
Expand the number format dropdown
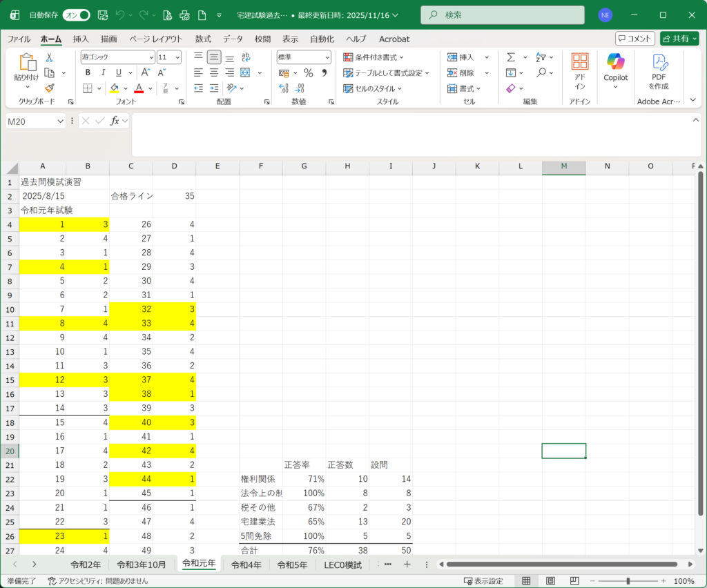[327, 57]
